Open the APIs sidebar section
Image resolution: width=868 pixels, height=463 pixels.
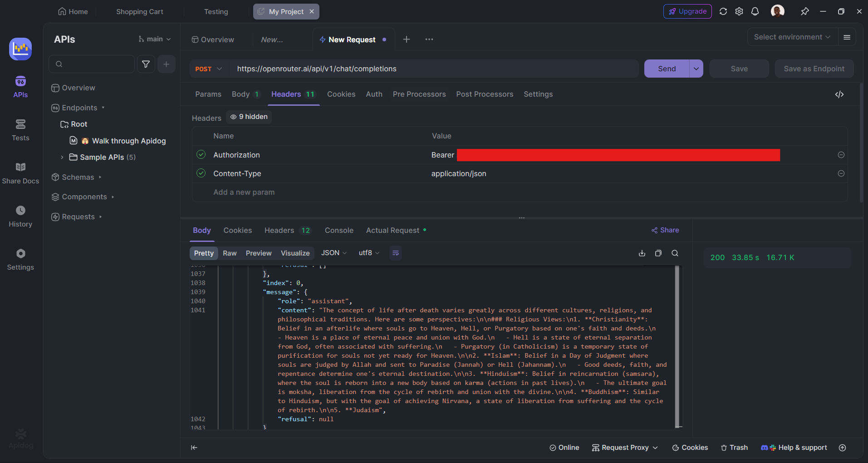click(x=20, y=87)
